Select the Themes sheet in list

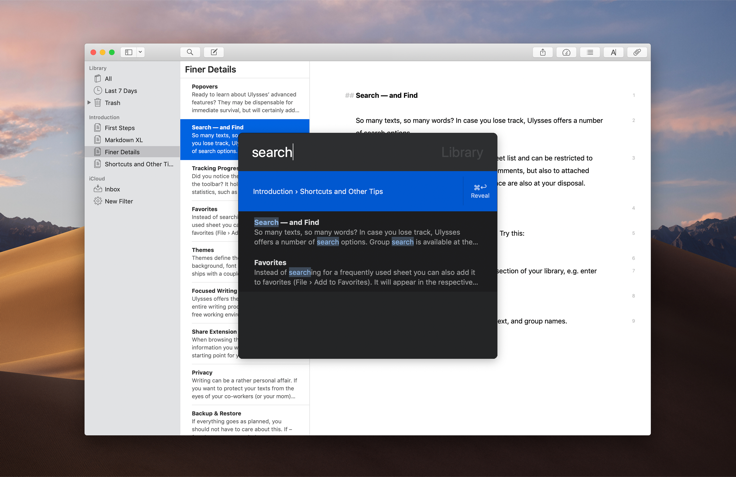(x=210, y=262)
